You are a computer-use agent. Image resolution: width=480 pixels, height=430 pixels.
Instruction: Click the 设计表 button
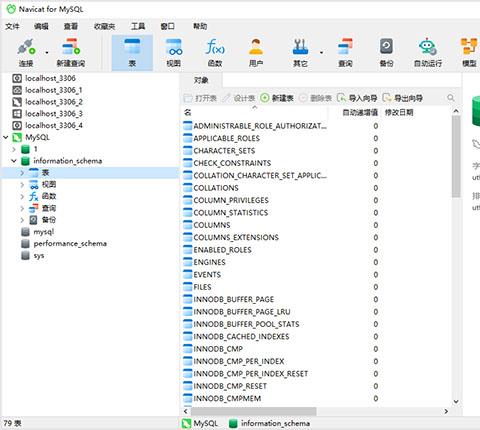point(239,98)
